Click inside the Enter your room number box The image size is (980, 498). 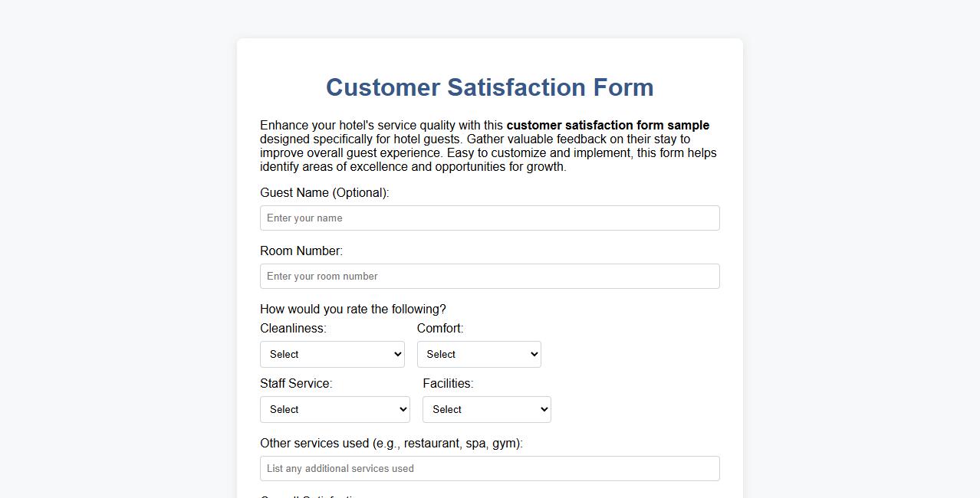[x=489, y=276]
